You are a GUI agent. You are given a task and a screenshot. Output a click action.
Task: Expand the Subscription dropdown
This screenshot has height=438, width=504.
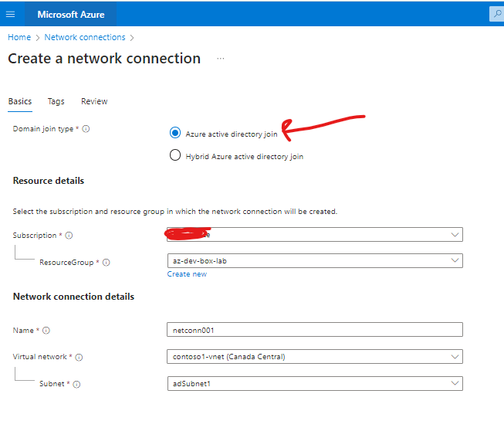(315, 234)
